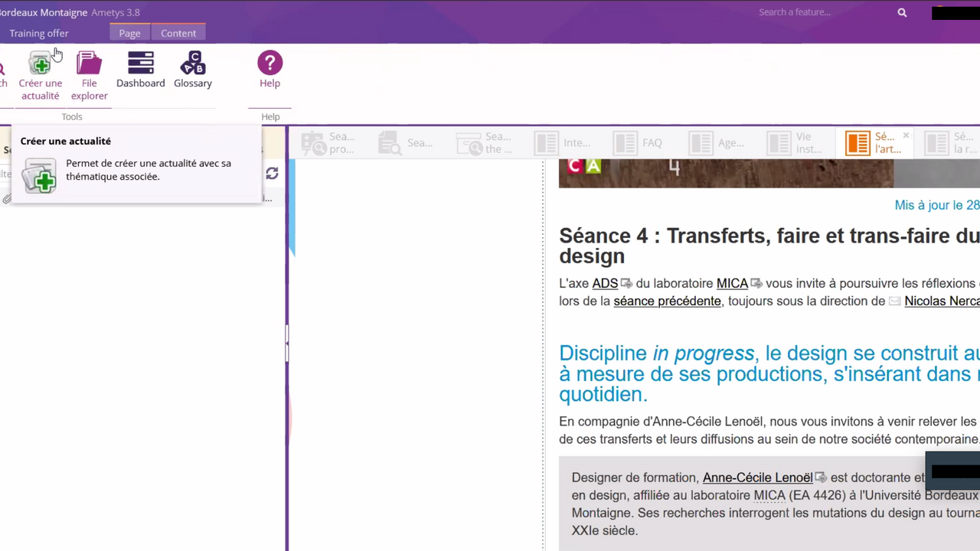Open the Glossary tool
Viewport: 980px width, 551px height.
[192, 64]
